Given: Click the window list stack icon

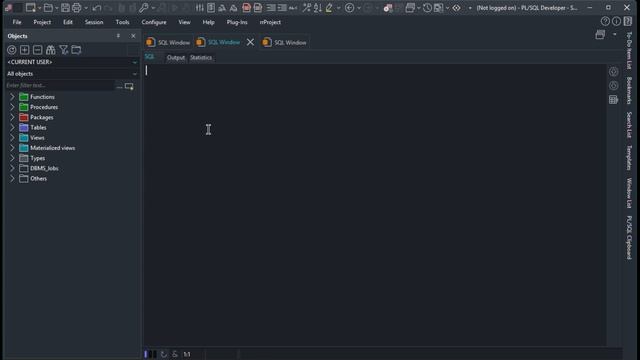Looking at the screenshot, I should click(410, 8).
